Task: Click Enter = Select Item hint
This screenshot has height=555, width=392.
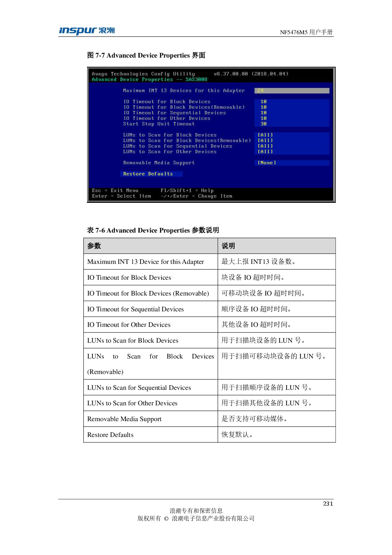Action: [121, 196]
